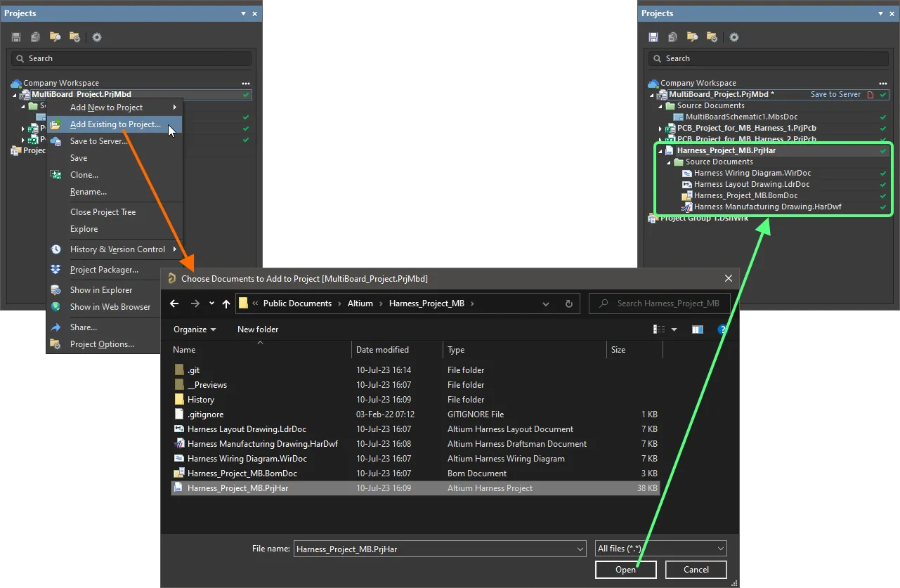
Task: Click the Open button in file dialog
Action: [626, 570]
